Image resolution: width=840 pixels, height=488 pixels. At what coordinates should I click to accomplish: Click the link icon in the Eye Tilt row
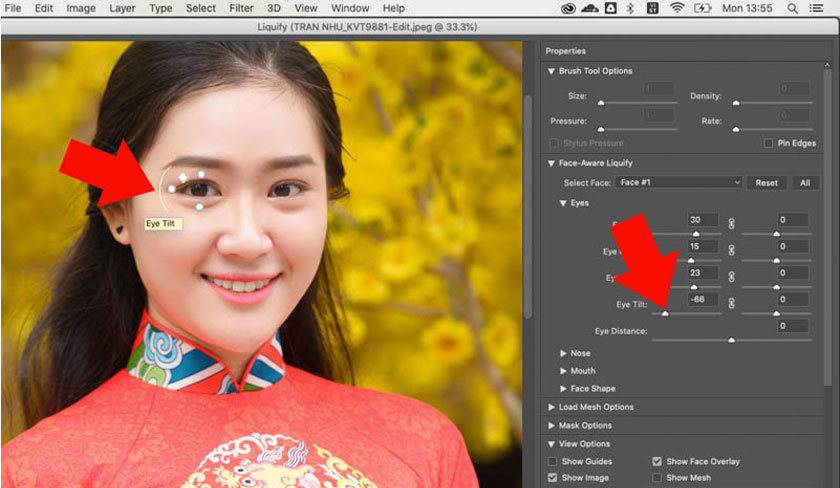[731, 303]
